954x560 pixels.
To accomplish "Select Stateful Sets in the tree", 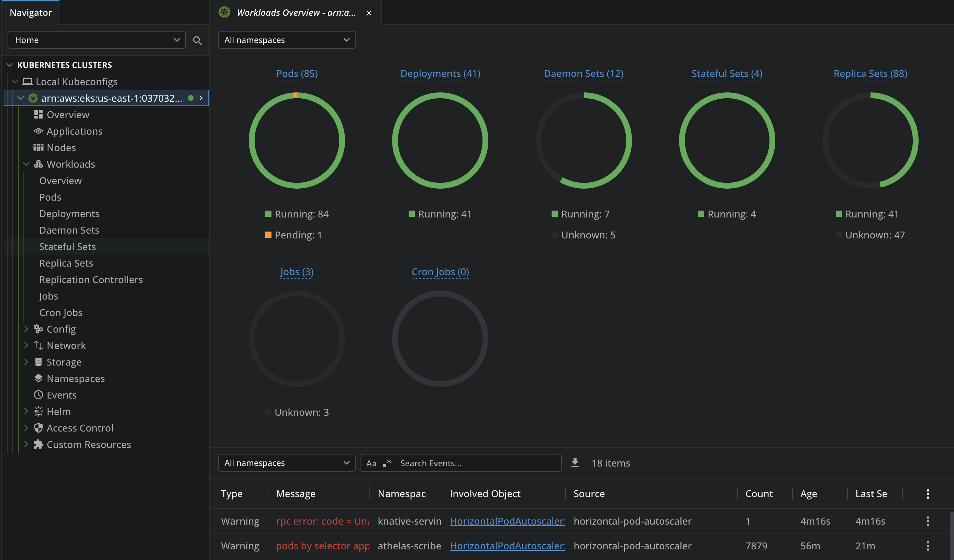I will pos(67,247).
